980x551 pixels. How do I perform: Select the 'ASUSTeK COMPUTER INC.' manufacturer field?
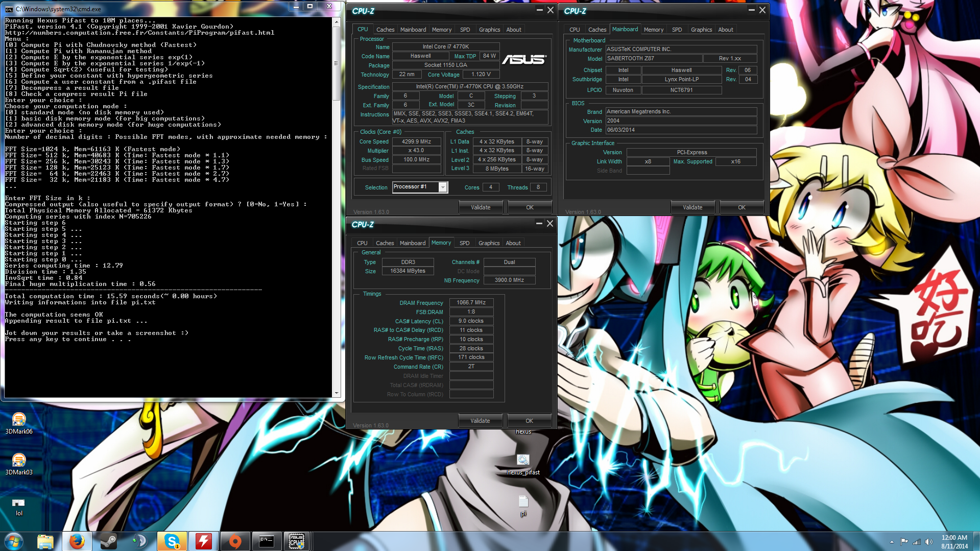click(681, 50)
